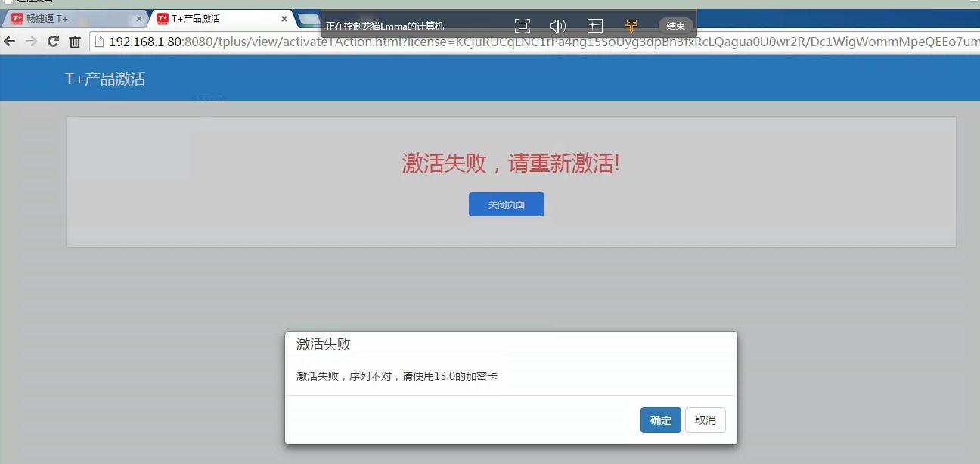Click the dialog title 激活失败
Viewport: 980px width, 464px height.
click(324, 344)
